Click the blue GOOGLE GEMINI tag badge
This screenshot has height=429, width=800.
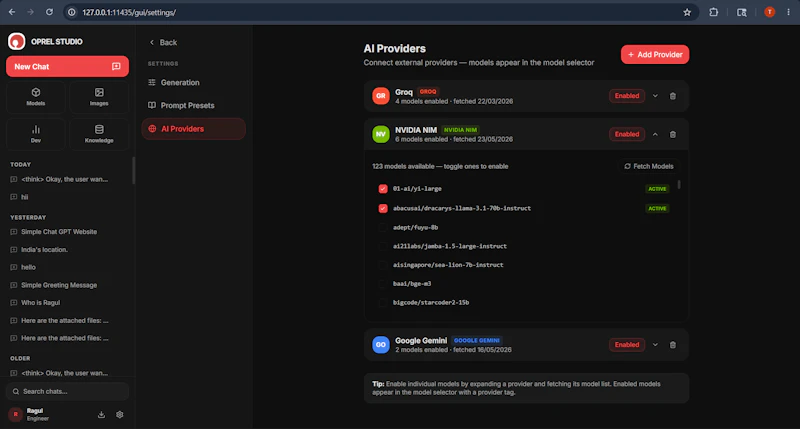point(477,340)
